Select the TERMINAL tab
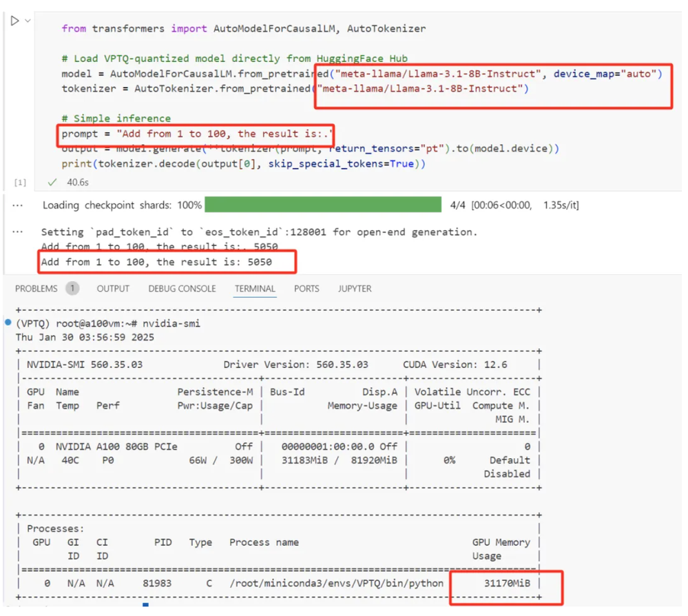 coord(255,289)
